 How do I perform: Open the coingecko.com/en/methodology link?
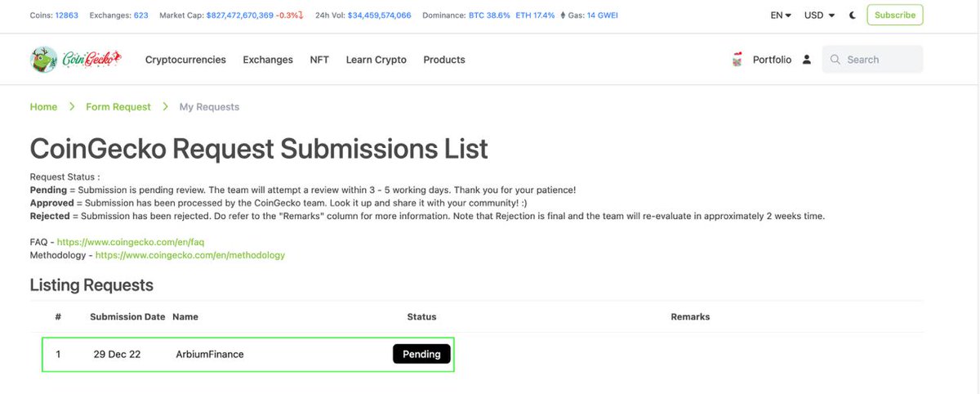(190, 255)
